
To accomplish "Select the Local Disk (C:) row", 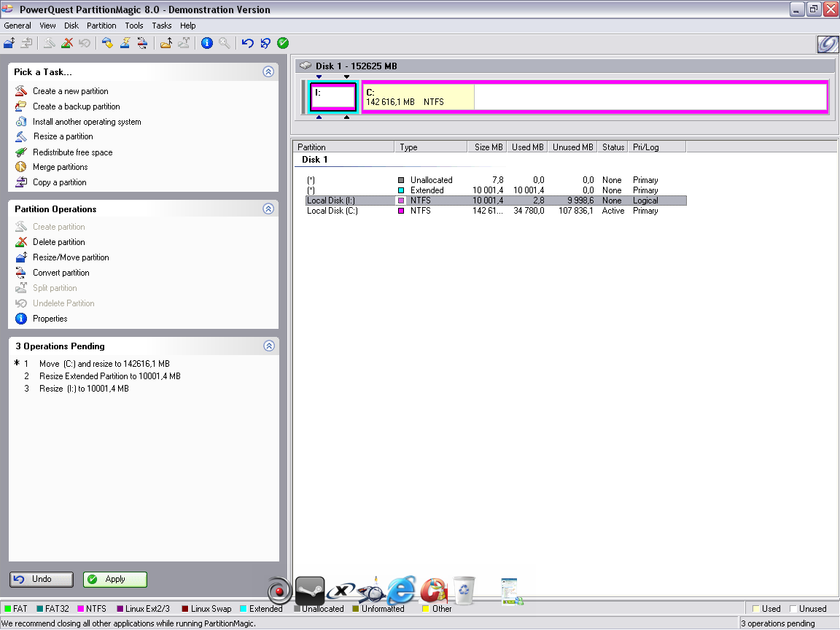I will pyautogui.click(x=496, y=211).
